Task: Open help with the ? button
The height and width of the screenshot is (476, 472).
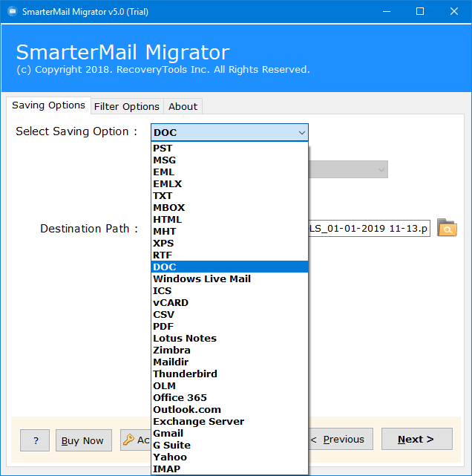Action: tap(35, 440)
